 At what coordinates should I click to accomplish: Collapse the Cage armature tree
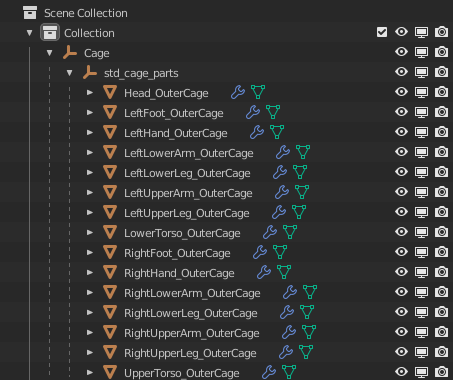click(50, 52)
